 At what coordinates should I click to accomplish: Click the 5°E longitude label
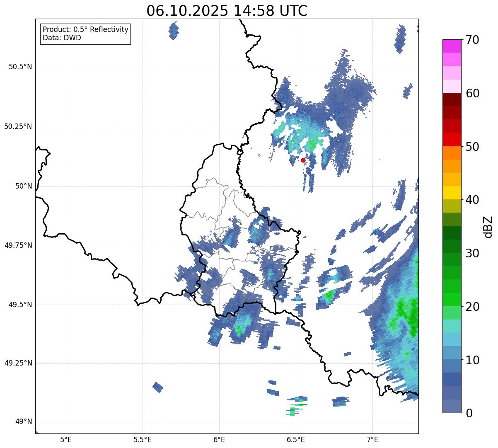[66, 440]
